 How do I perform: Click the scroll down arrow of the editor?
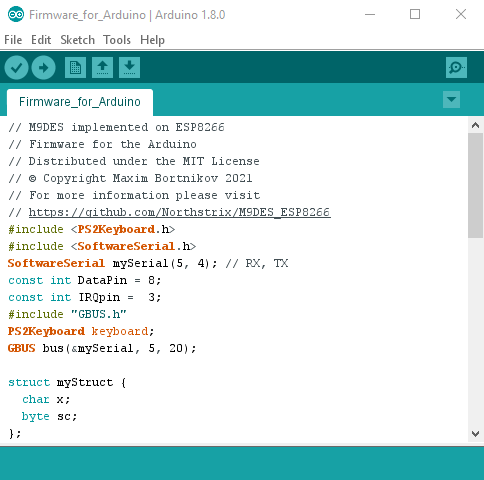[476, 434]
